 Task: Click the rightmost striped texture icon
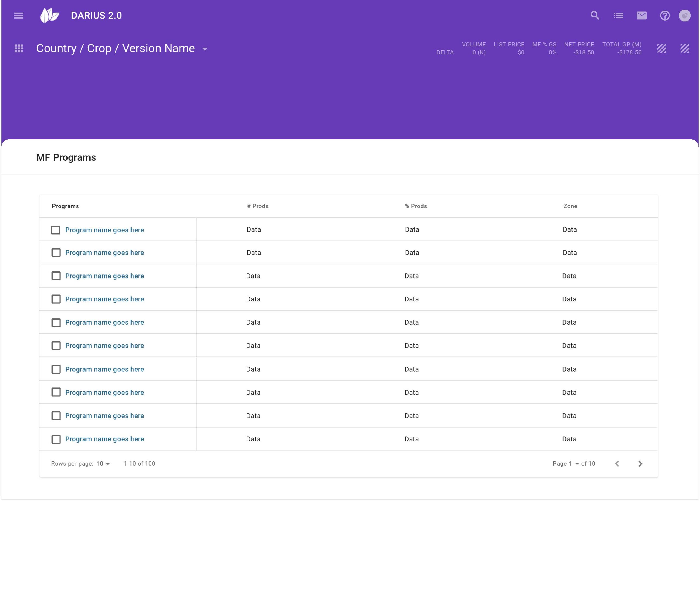[684, 49]
